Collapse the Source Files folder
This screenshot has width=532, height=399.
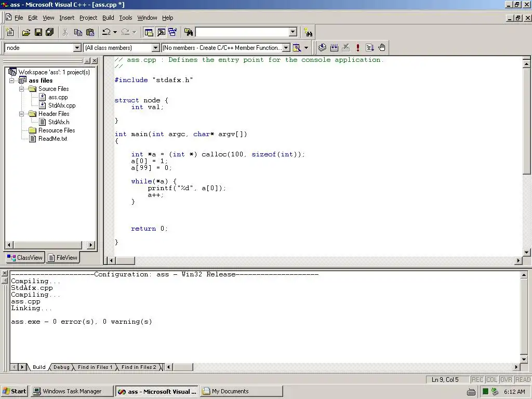click(22, 89)
